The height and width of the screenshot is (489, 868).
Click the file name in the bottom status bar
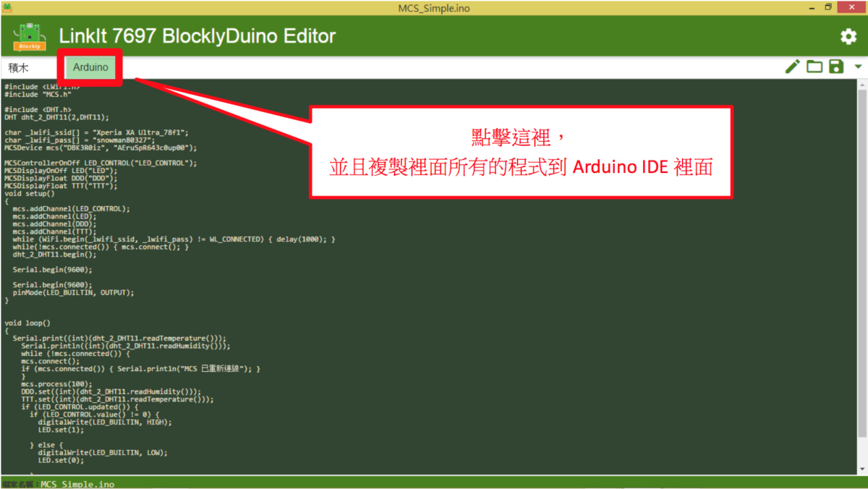click(x=77, y=484)
